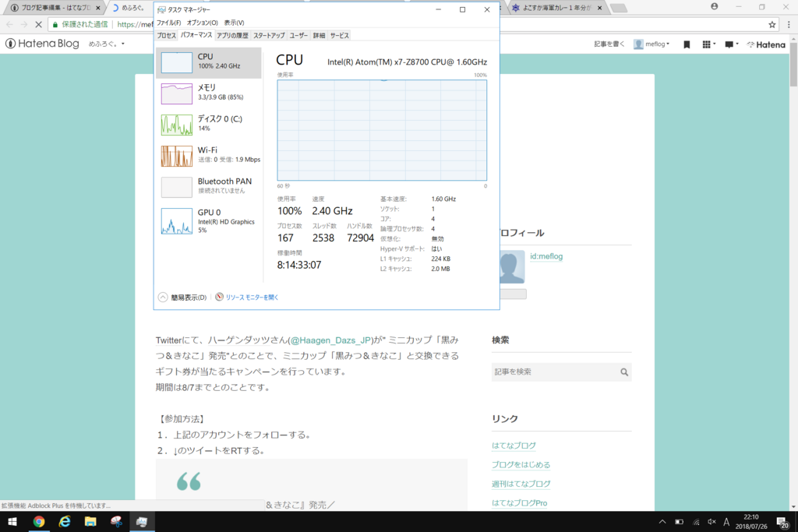Screen dimensions: 798x532
Task: Open Chrome three-dot menu
Action: pyautogui.click(x=789, y=24)
